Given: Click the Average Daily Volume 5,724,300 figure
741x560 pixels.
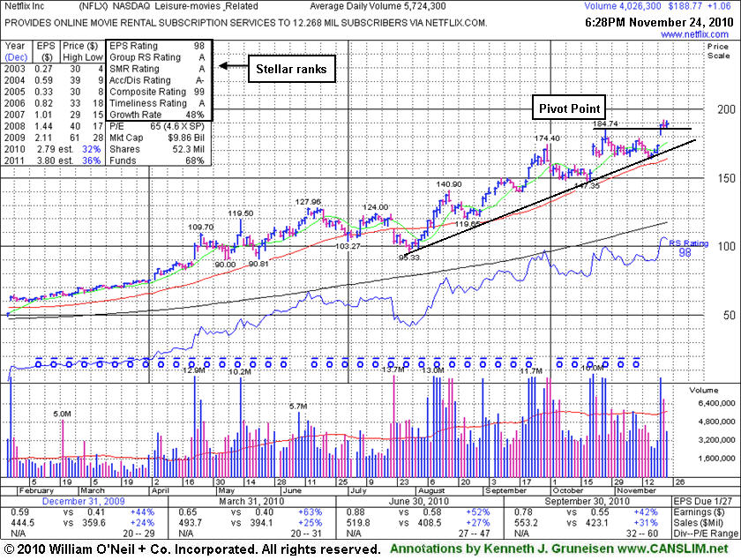Looking at the screenshot, I should click(x=378, y=6).
